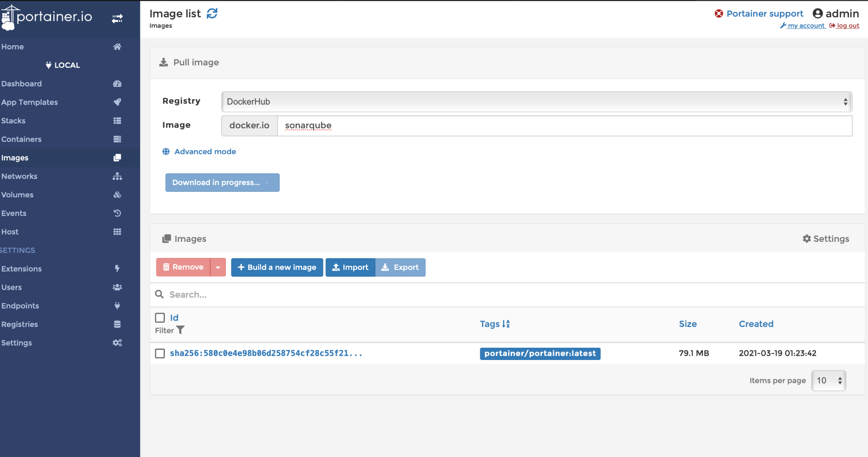The image size is (868, 457).
Task: Click the image name field containing sonarqube
Action: [x=565, y=126]
